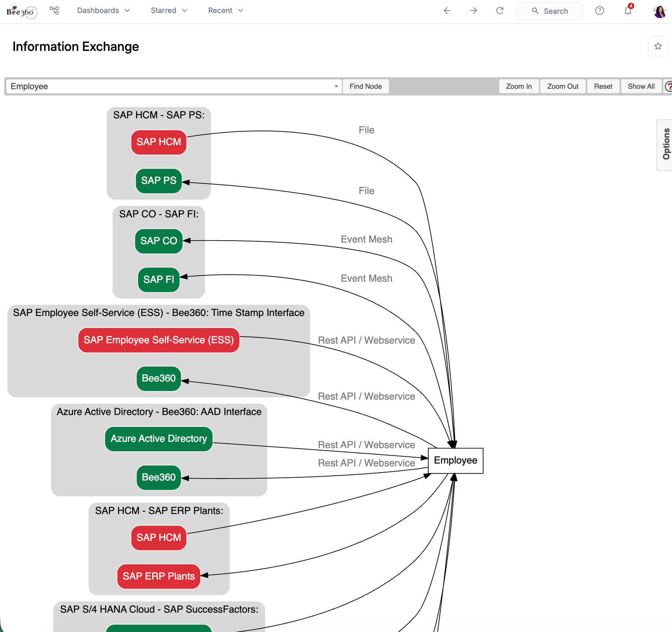
Task: Open the Employee node dropdown arrow
Action: pos(336,86)
